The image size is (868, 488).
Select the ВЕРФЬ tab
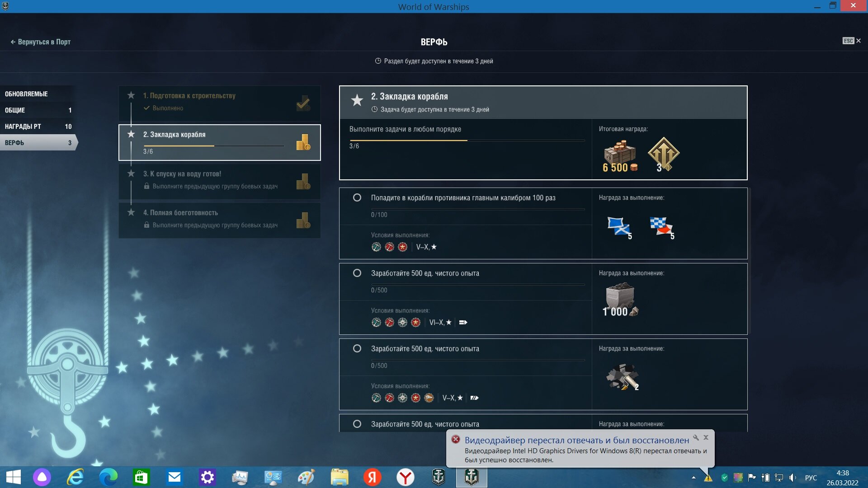(x=38, y=143)
